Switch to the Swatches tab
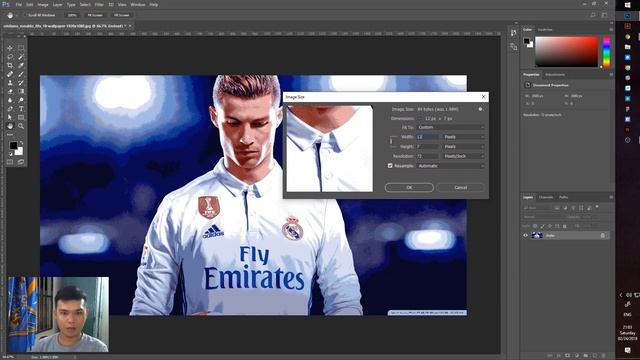The width and height of the screenshot is (640, 360). coord(545,29)
